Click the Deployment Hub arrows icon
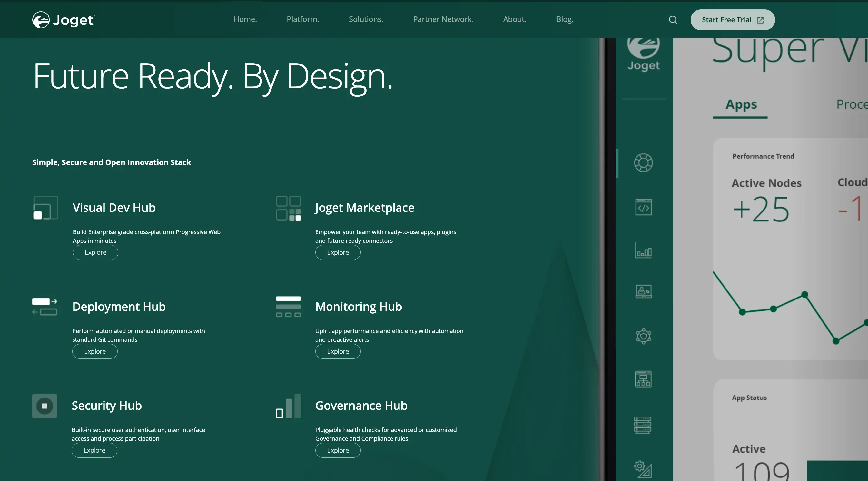The image size is (868, 481). tap(45, 306)
